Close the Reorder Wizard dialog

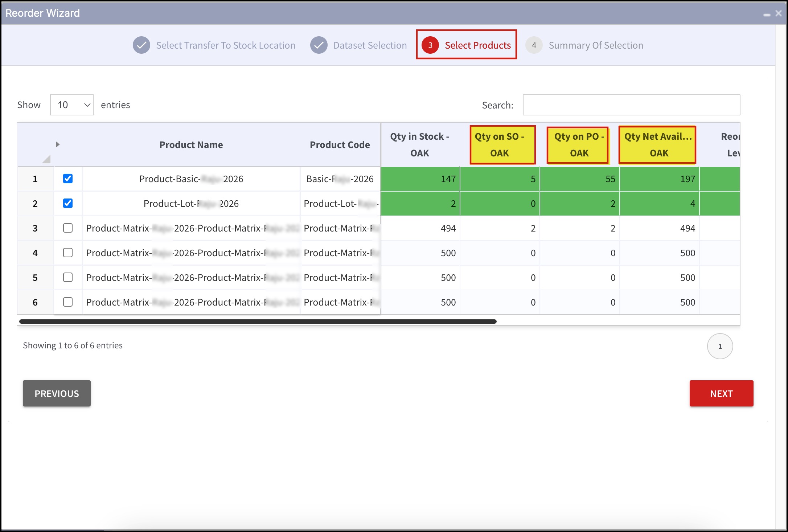pyautogui.click(x=779, y=13)
